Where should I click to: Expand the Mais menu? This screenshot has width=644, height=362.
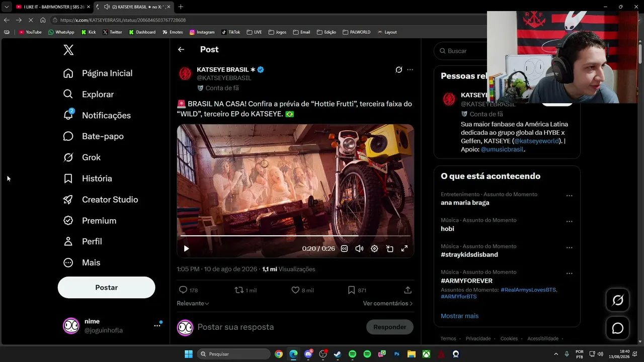click(82, 262)
